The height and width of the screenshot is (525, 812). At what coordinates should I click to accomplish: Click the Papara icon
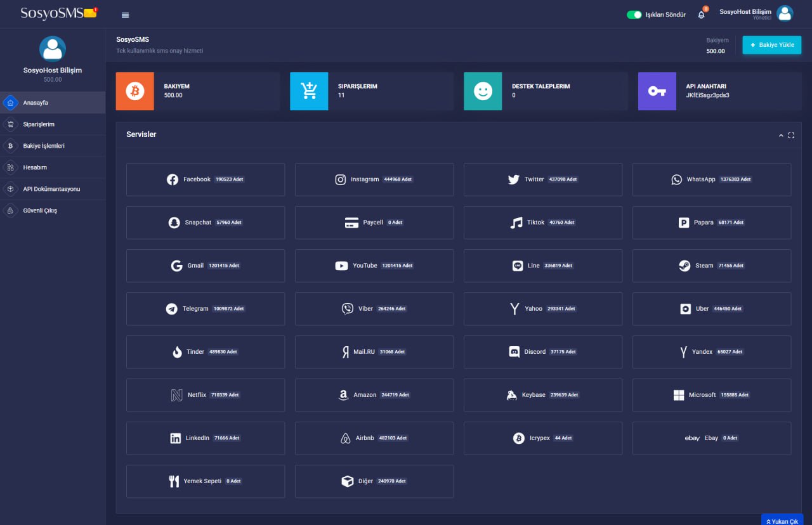point(684,223)
